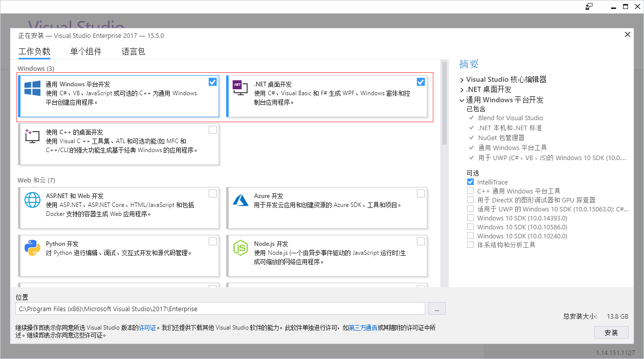The width and height of the screenshot is (644, 359).
Task: Check 使用 C++ 的桌面开发 workload checkbox
Action: pyautogui.click(x=213, y=130)
